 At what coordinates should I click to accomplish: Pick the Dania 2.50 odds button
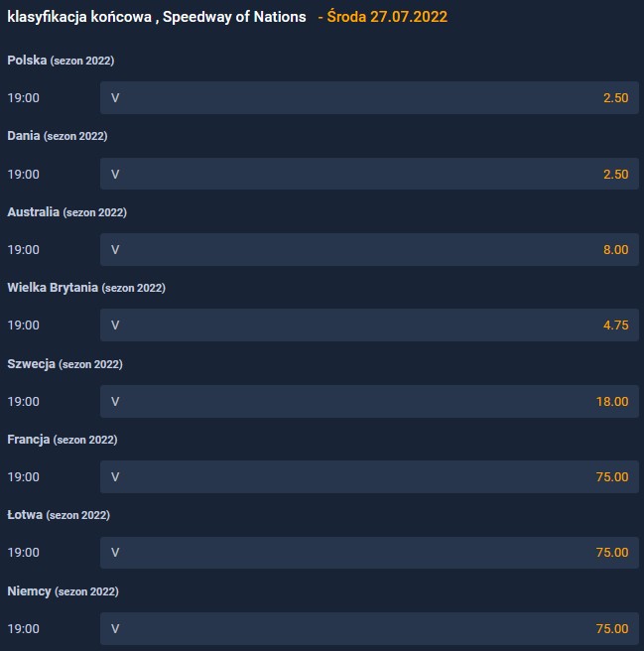tap(369, 174)
